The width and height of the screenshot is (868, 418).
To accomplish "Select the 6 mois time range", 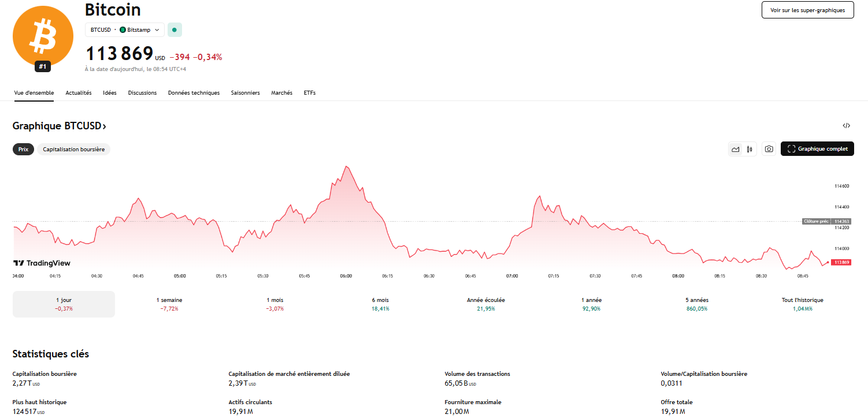I will coord(380,304).
